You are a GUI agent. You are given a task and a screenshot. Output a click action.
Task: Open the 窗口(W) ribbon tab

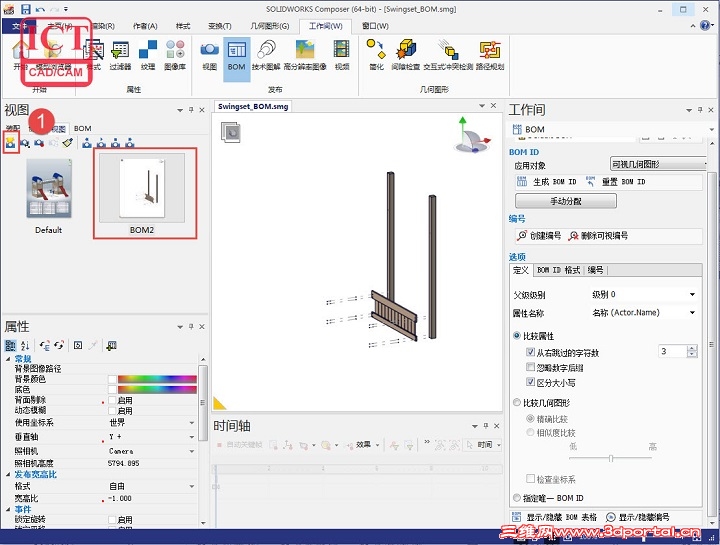point(375,26)
